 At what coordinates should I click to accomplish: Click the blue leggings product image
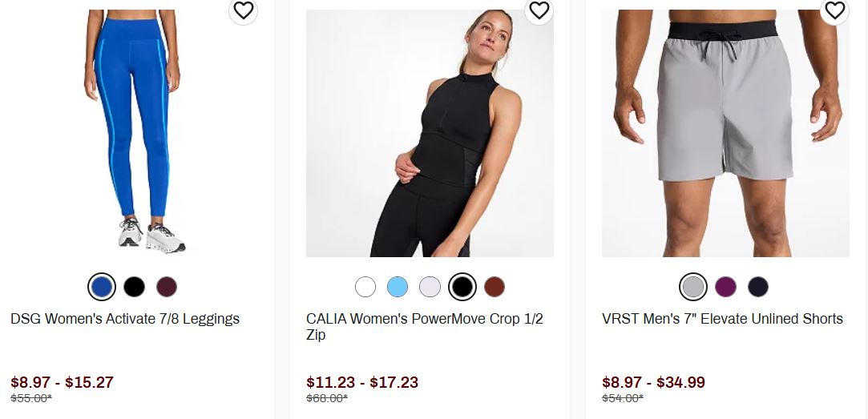point(134,133)
